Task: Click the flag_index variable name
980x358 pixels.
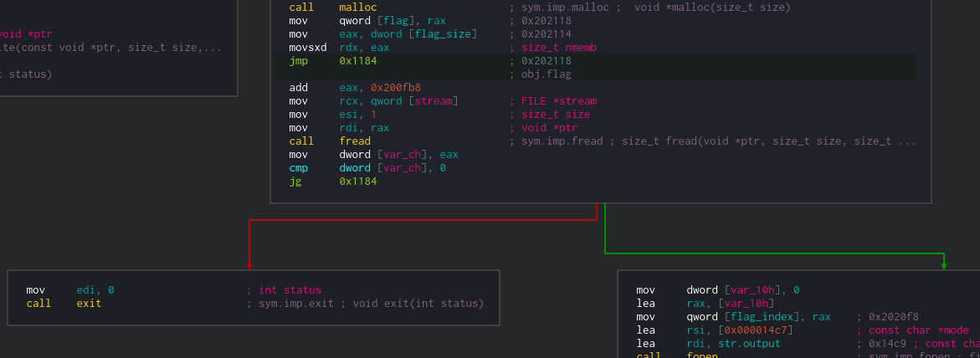Action: click(765, 317)
